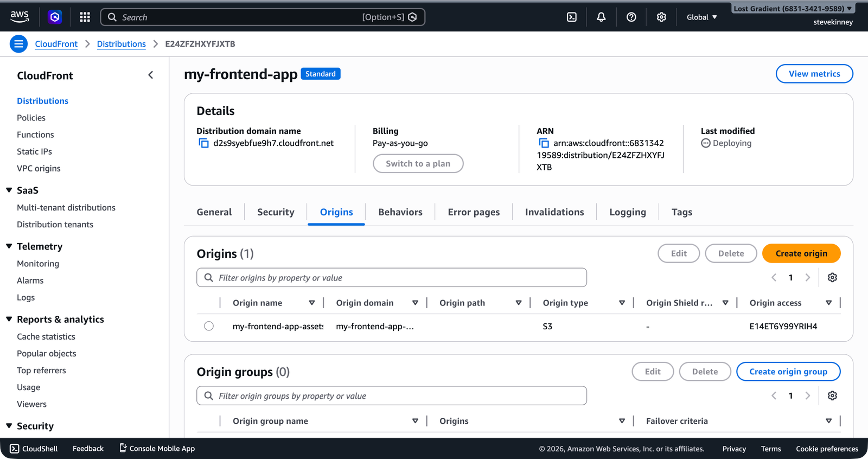Screen dimensions: 868x459
Task: Collapse the CloudFront side navigation panel
Action: coord(151,75)
